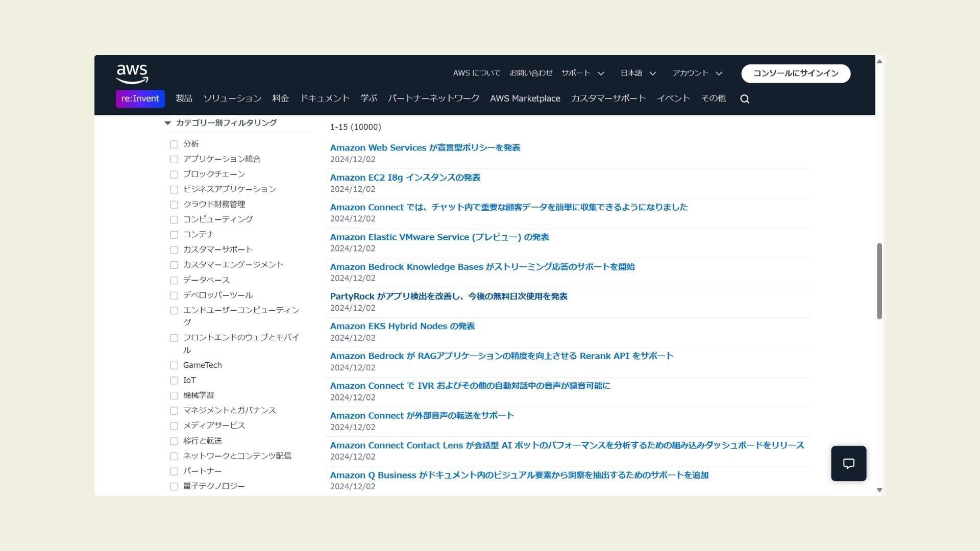The width and height of the screenshot is (980, 551).
Task: Collapse the カテゴリー別フィルタリング section
Action: [x=220, y=123]
